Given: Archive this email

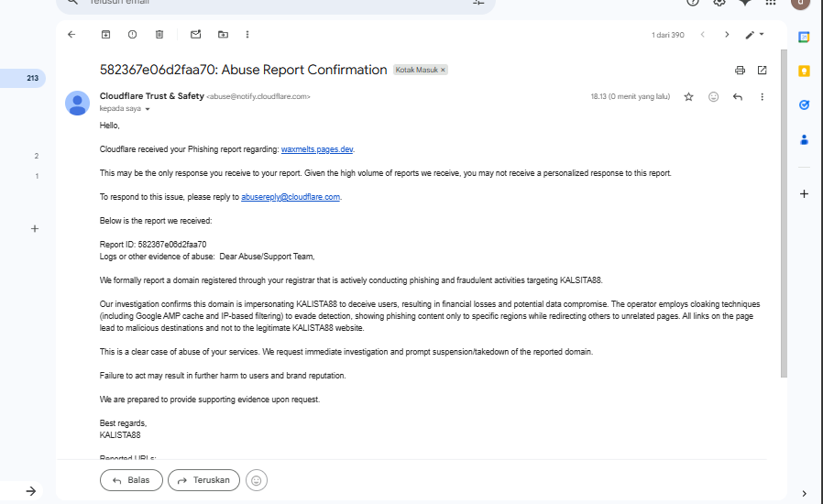Looking at the screenshot, I should 105,35.
